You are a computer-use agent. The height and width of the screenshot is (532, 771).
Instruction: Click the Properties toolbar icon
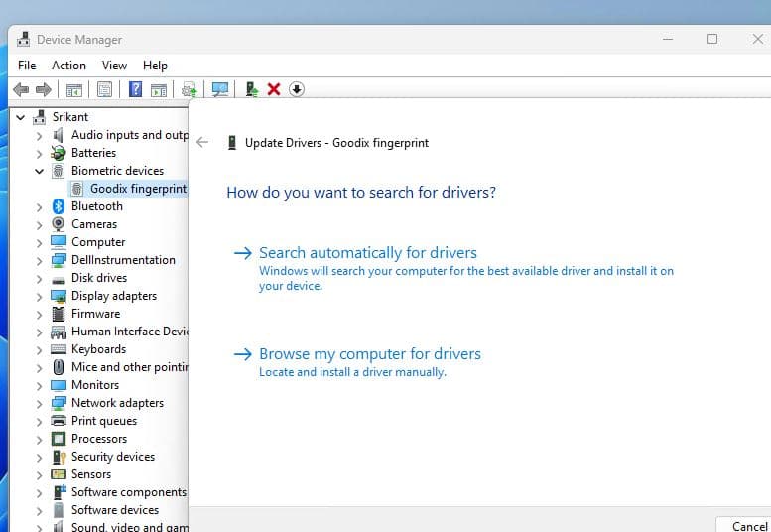click(104, 89)
